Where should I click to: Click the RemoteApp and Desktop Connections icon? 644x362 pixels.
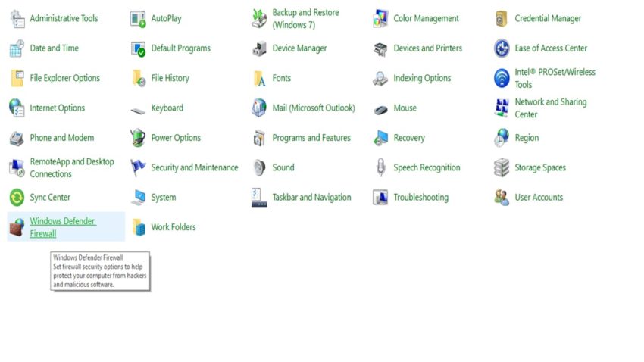click(17, 167)
